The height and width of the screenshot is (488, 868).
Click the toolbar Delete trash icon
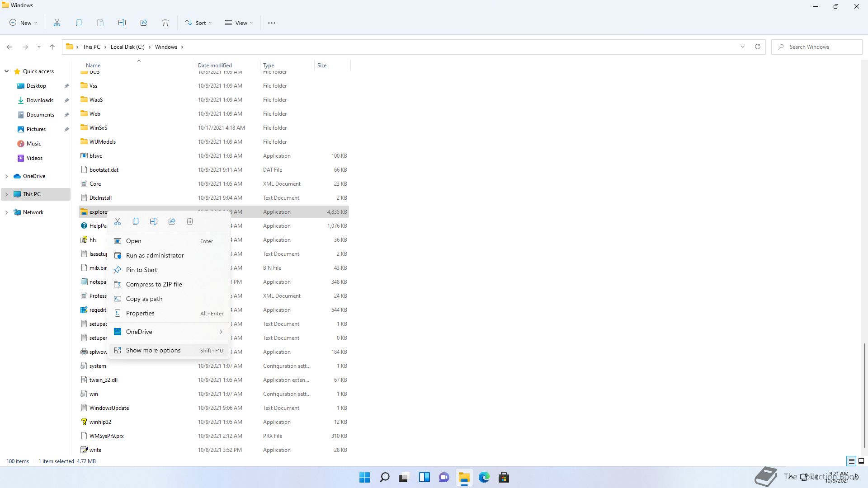click(165, 23)
